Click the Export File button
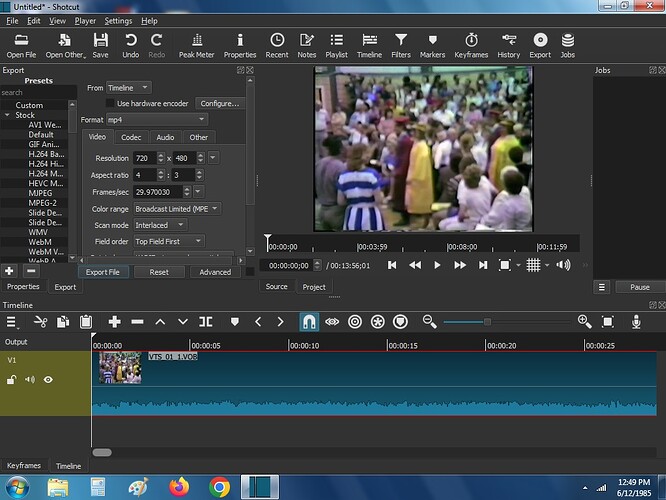The image size is (666, 500). coord(103,272)
